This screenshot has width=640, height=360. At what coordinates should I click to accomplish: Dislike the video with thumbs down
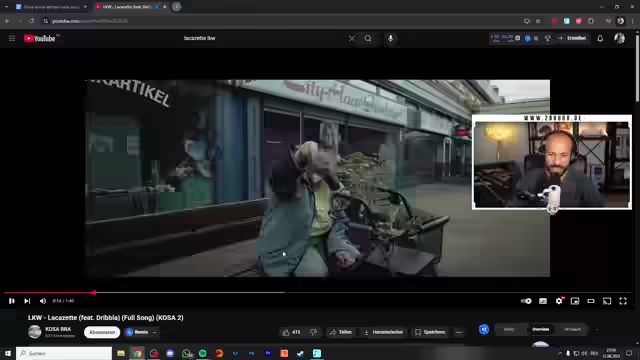313,332
